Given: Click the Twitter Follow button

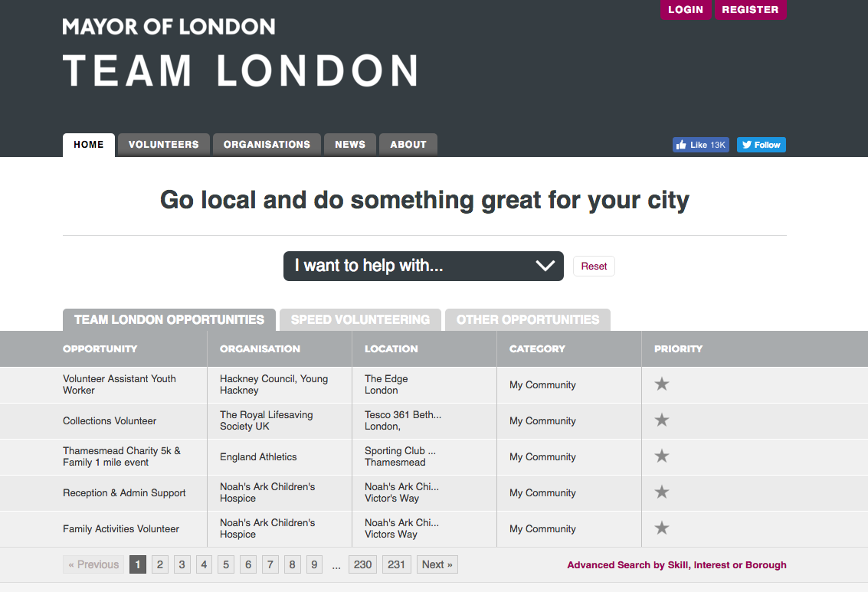Looking at the screenshot, I should click(x=762, y=145).
